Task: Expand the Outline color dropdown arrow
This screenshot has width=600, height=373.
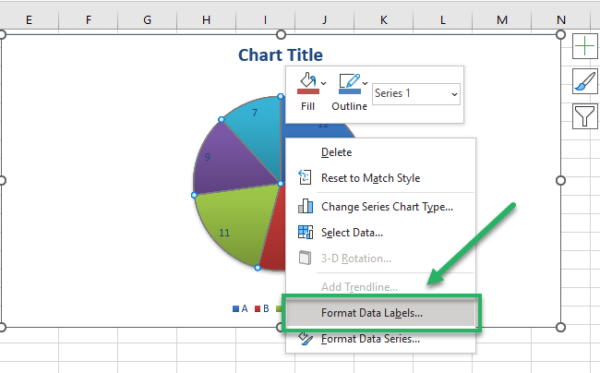Action: tap(365, 83)
